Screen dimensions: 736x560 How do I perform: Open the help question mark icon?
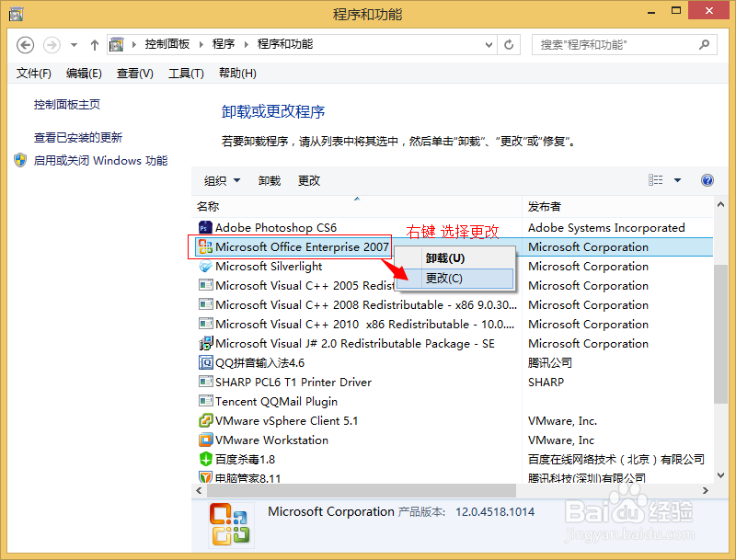tap(707, 180)
